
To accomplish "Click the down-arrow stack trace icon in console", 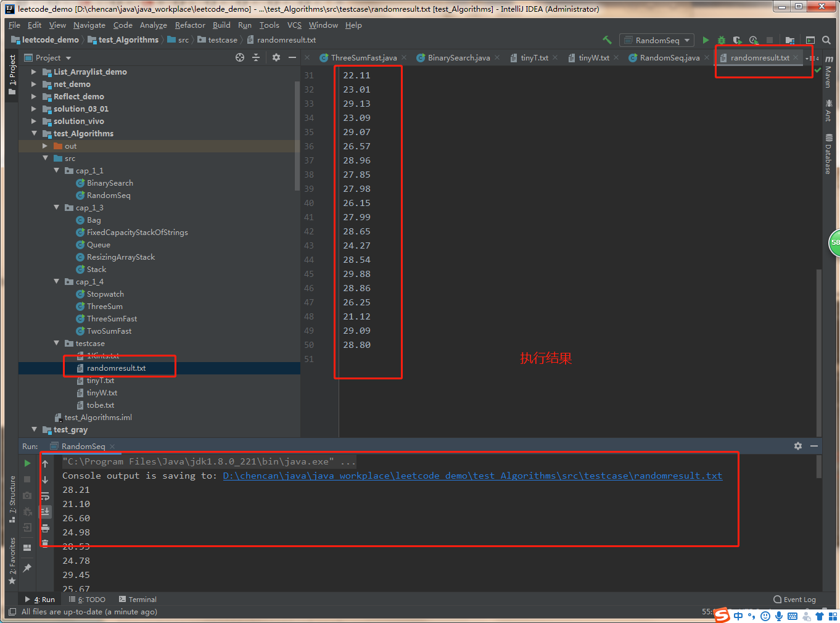I will pos(45,479).
